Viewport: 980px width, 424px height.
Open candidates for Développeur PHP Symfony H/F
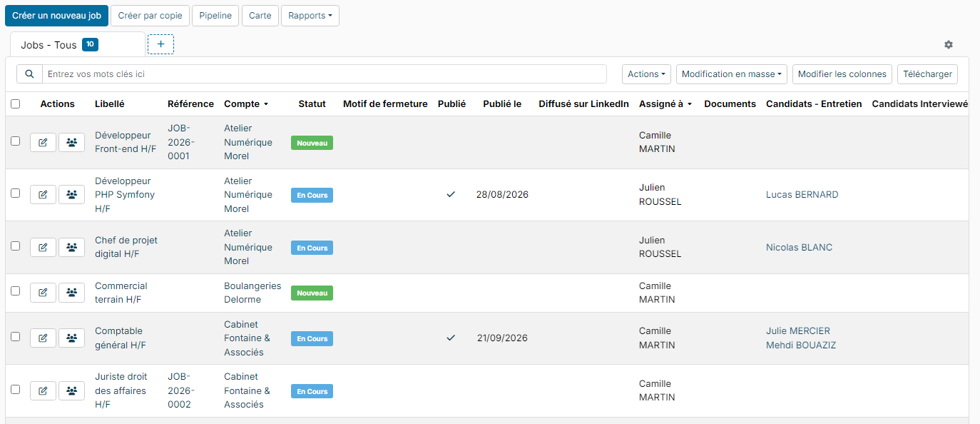[x=71, y=194]
